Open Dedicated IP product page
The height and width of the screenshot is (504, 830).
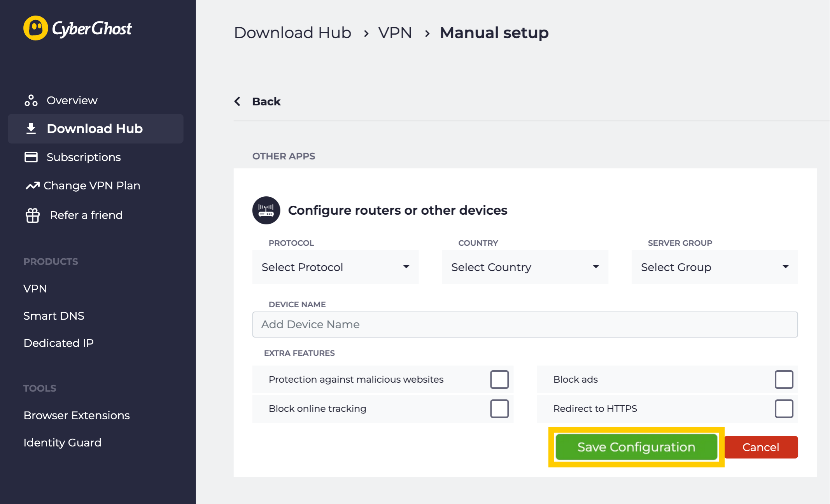tap(58, 343)
